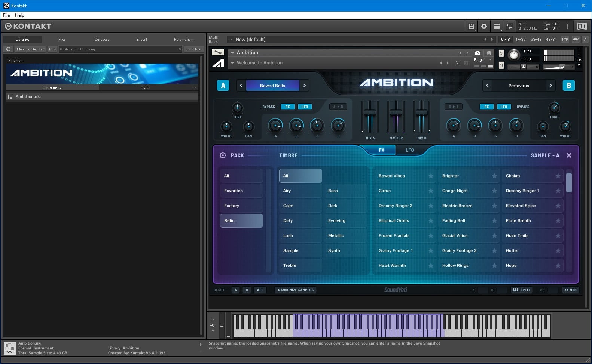Click the reset ALL button

[x=260, y=290]
